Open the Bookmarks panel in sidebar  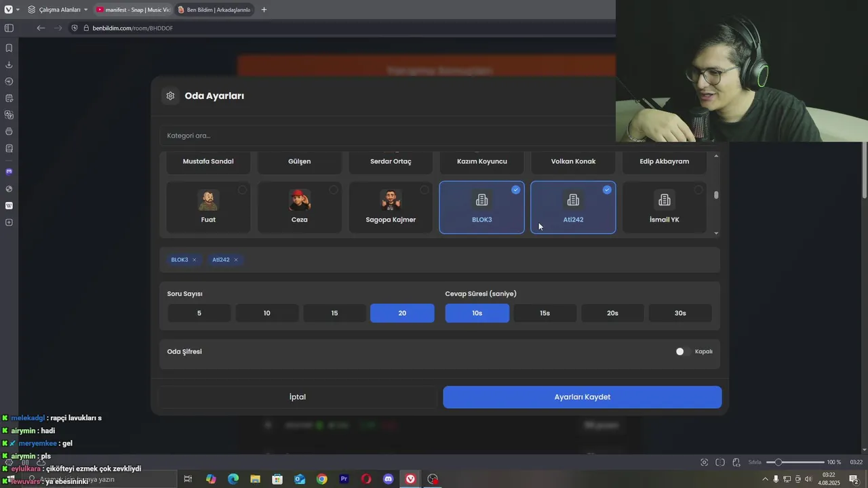(9, 48)
